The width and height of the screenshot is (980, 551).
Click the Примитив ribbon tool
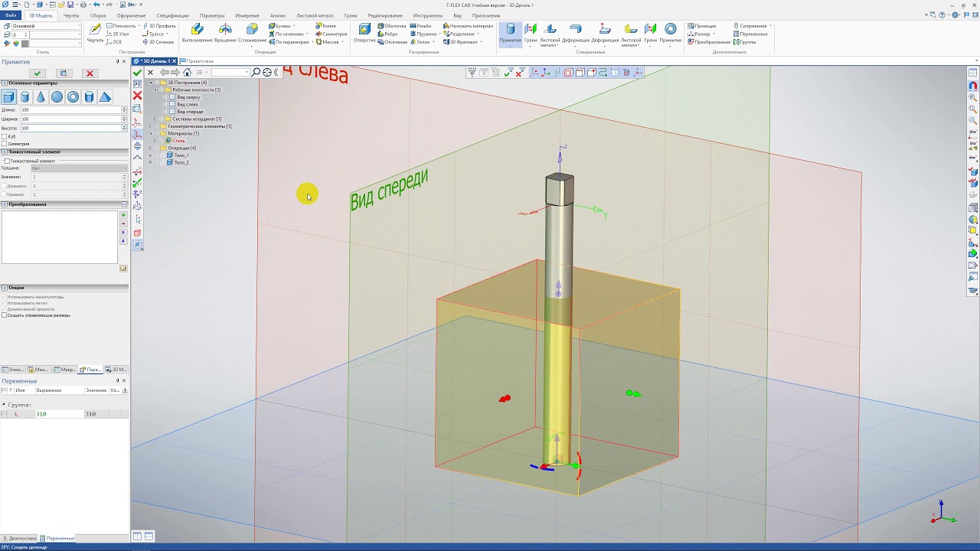click(x=511, y=33)
